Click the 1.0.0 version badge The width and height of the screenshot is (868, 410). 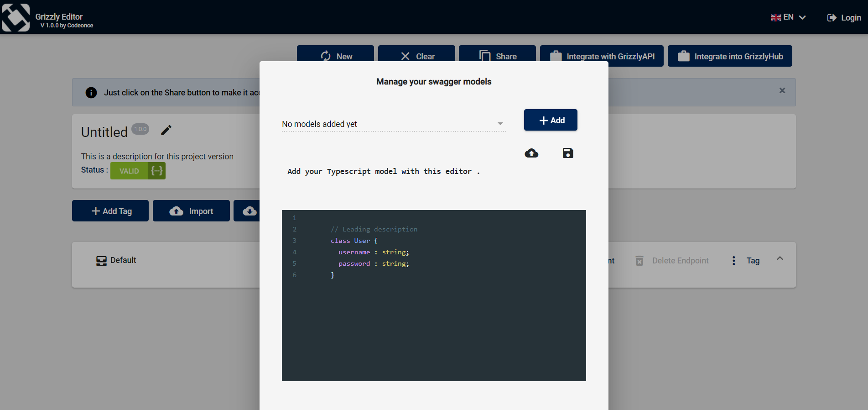click(x=140, y=129)
